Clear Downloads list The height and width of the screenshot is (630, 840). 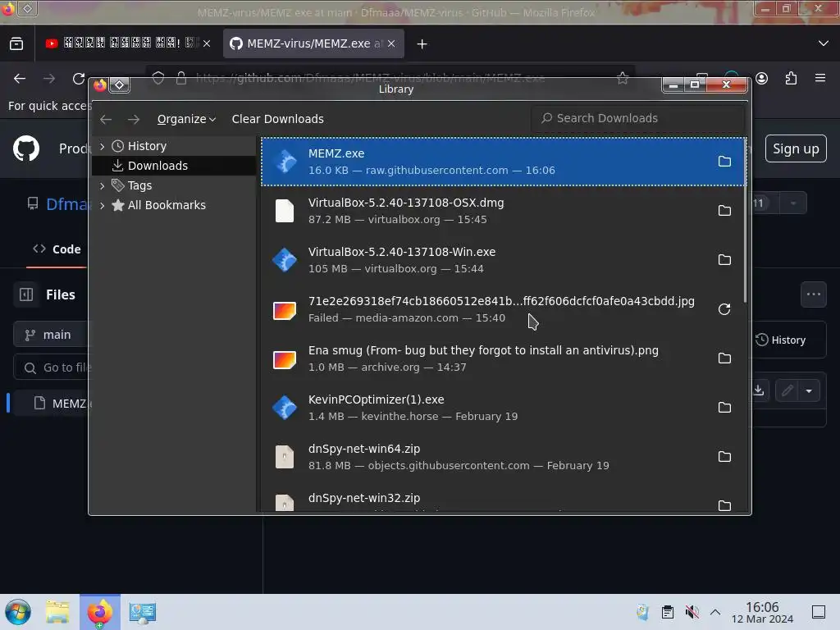pos(277,119)
